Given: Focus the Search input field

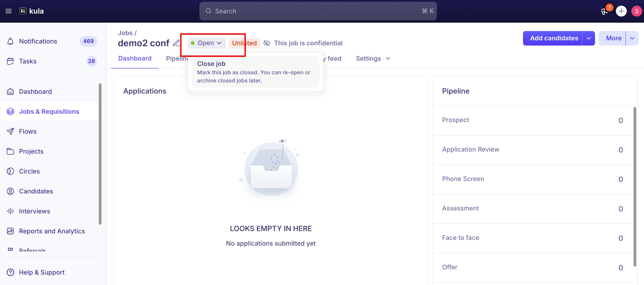Looking at the screenshot, I should point(318,11).
